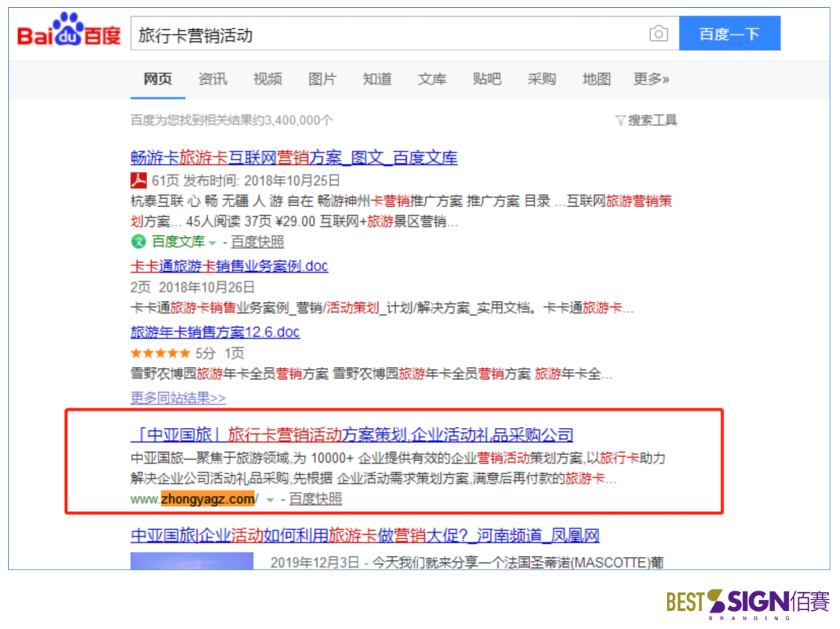Viewport: 840px width, 629px height.
Task: Click the 卡卡通旅游卡销售业务案例_营销 snippet
Action: (382, 308)
